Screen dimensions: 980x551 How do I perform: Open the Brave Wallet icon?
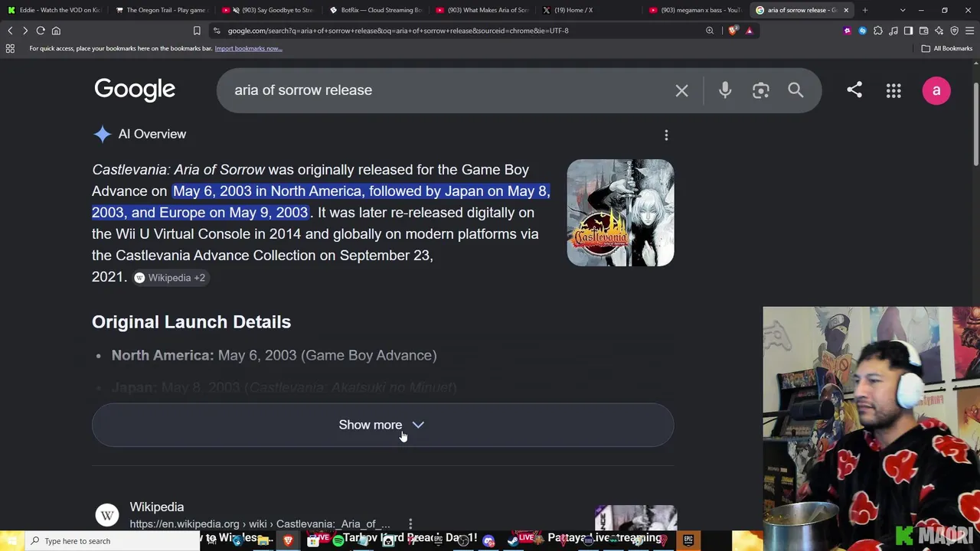click(x=923, y=31)
